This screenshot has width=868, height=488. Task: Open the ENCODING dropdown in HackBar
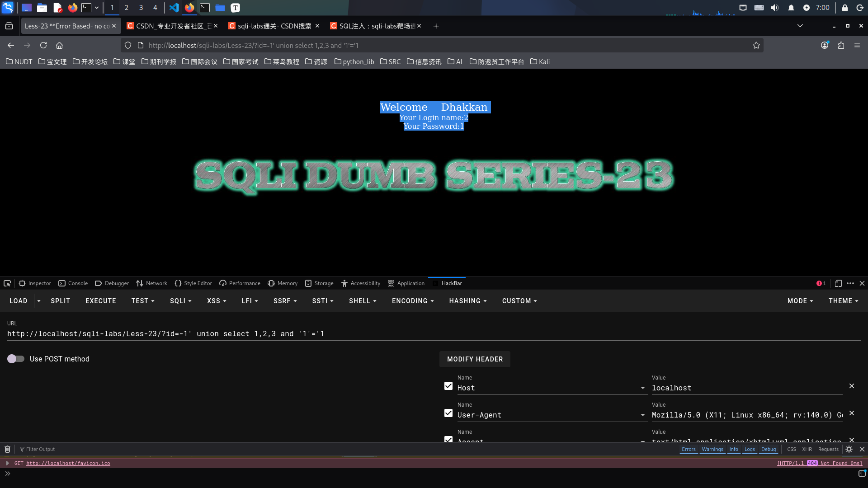click(x=412, y=301)
